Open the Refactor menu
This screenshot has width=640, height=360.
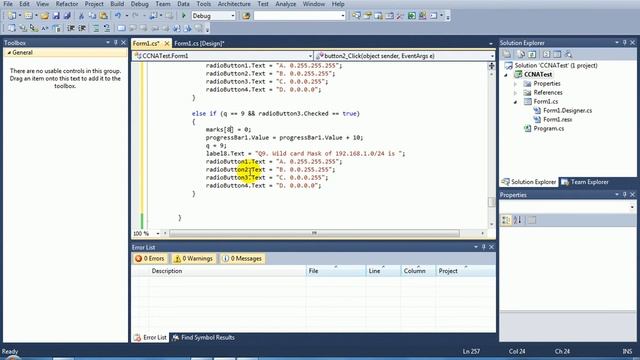pyautogui.click(x=67, y=4)
